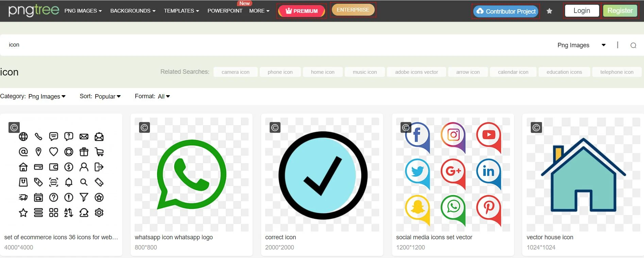This screenshot has width=644, height=258.
Task: Click copyright icon on social media icons card
Action: coord(406,127)
